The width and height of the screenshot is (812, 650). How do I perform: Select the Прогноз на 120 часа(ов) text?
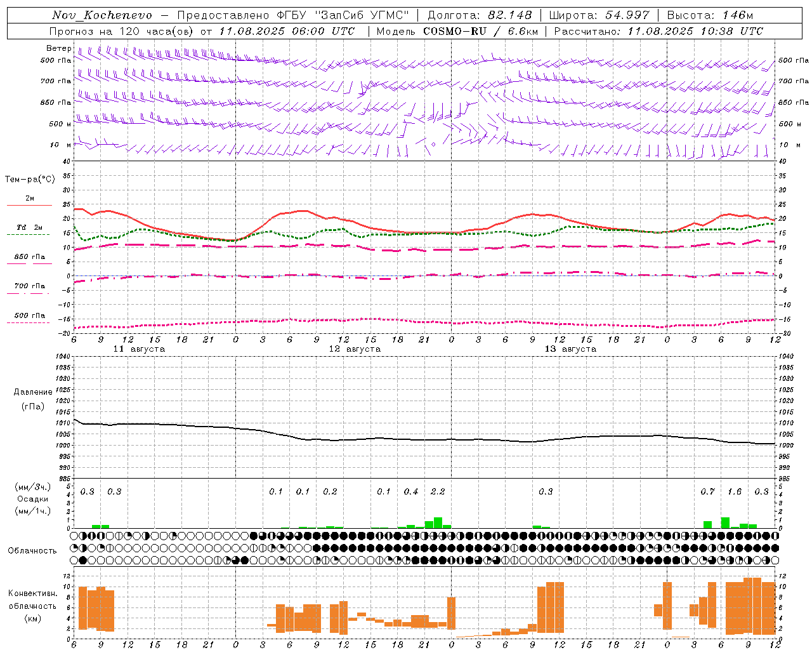(x=122, y=31)
